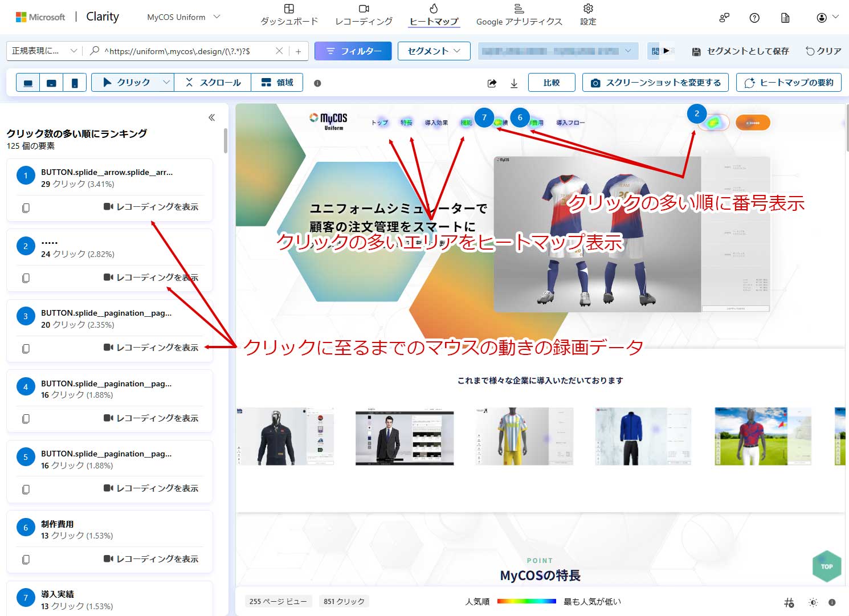Click the 851 クリック stat
Image resolution: width=849 pixels, height=616 pixels.
(344, 601)
